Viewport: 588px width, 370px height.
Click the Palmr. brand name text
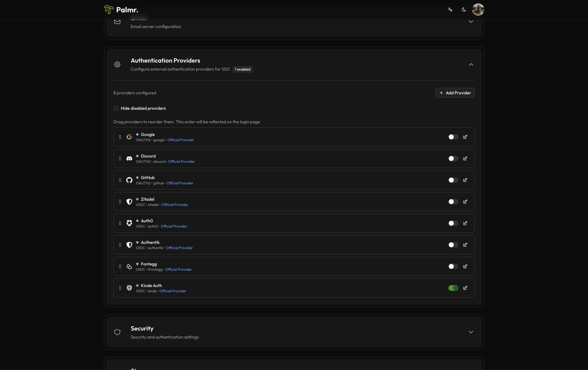127,10
